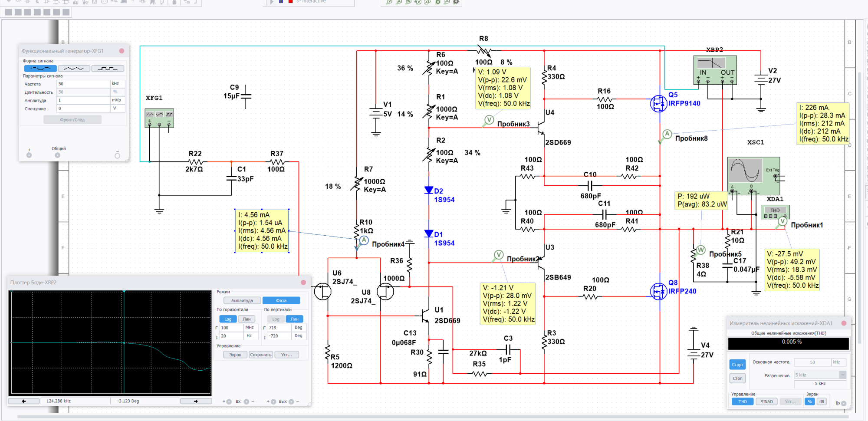The width and height of the screenshot is (868, 421).
Task: Open the kHz frequency unit selector
Action: click(x=118, y=84)
